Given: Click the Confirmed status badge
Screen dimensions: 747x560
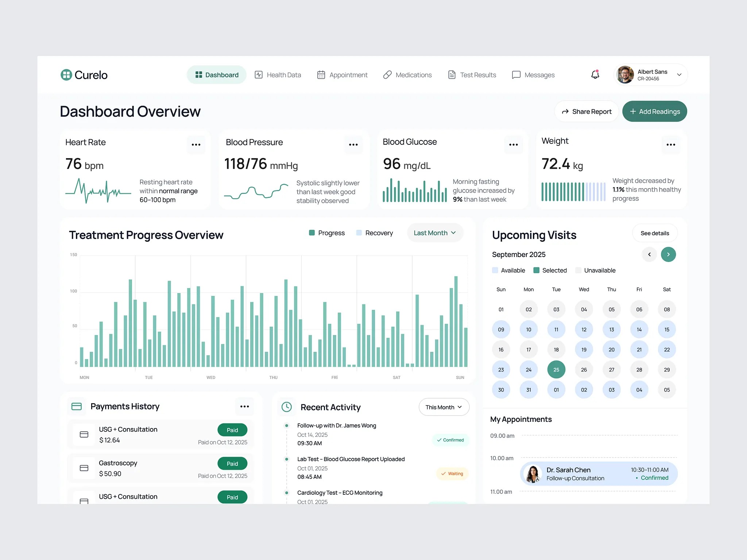Looking at the screenshot, I should [x=450, y=440].
